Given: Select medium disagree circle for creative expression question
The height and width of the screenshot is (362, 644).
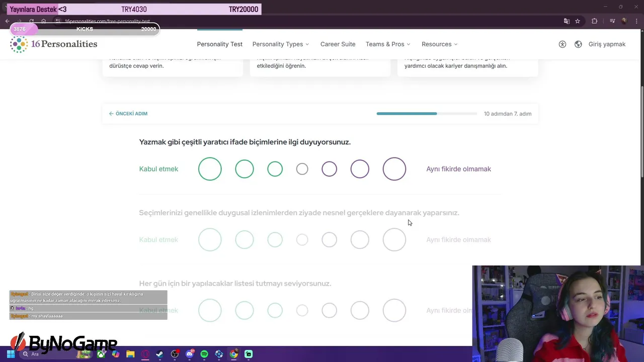Looking at the screenshot, I should point(360,169).
